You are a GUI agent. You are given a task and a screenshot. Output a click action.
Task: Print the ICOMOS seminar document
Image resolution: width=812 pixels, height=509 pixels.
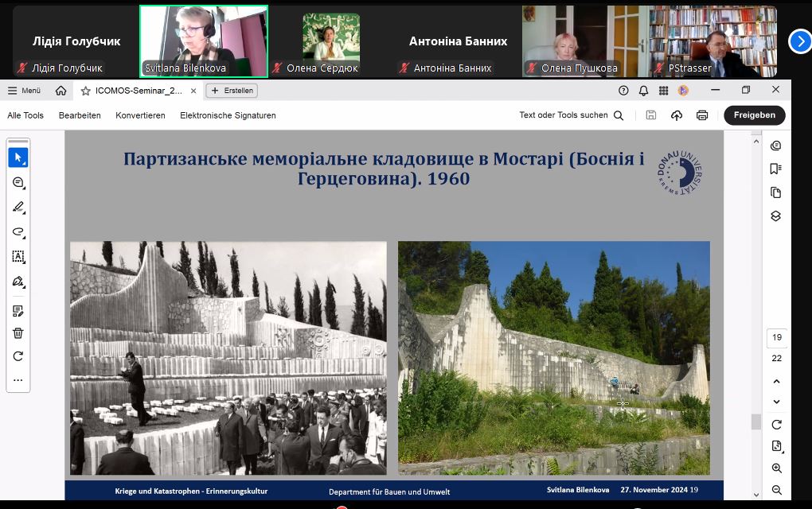coord(701,115)
